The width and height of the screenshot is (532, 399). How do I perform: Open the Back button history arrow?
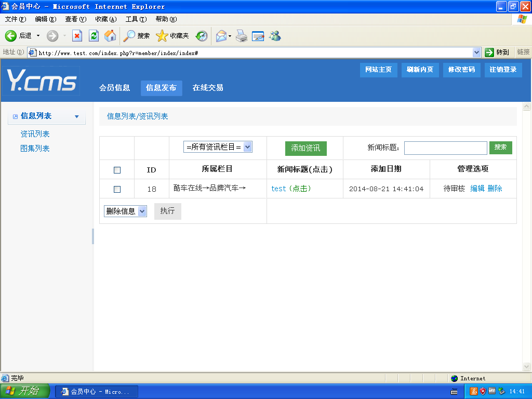click(38, 36)
